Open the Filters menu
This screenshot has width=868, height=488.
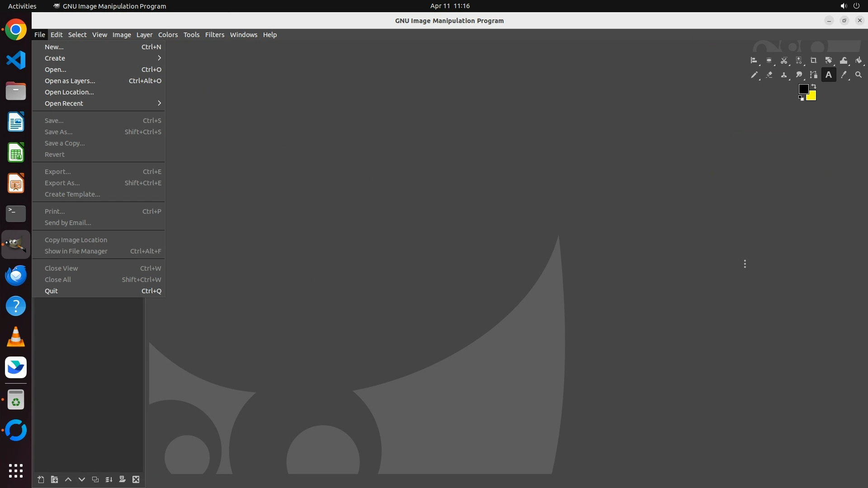(x=214, y=35)
